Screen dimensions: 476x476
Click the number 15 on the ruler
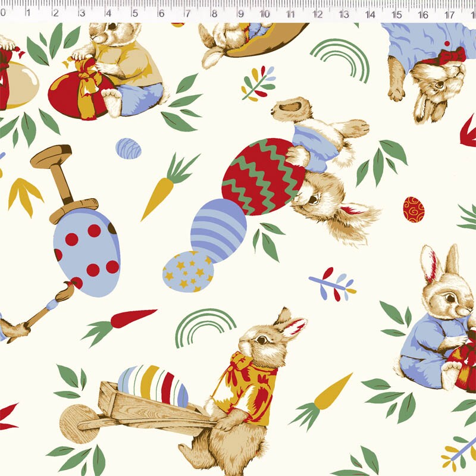pos(396,14)
